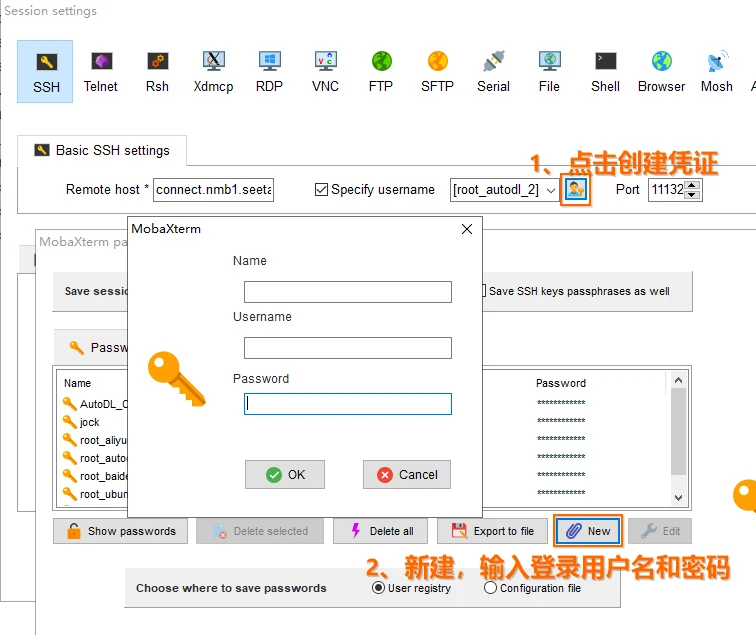
Task: Click the New credential button
Action: (x=588, y=531)
